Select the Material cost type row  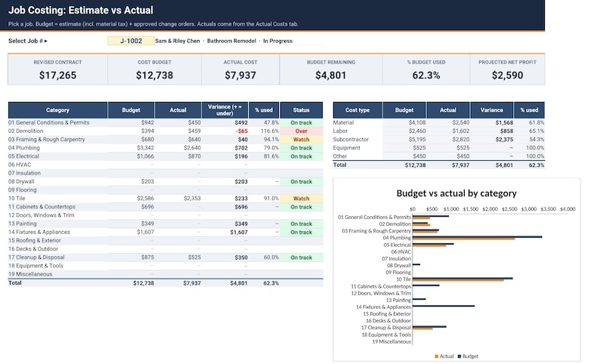[x=439, y=123]
